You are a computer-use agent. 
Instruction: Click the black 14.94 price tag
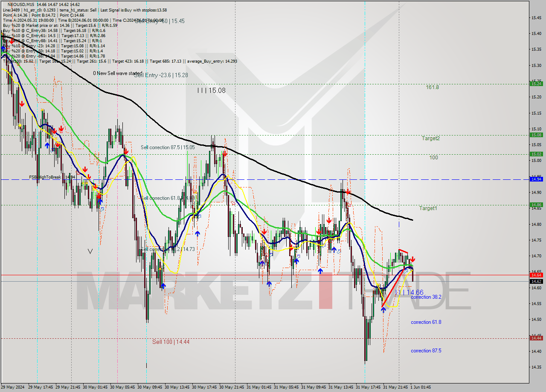point(536,179)
